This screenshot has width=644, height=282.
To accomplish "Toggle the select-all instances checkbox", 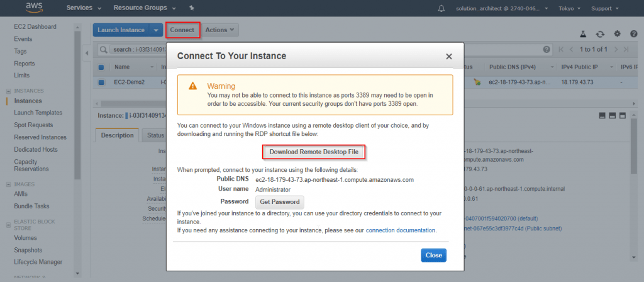I will click(101, 67).
